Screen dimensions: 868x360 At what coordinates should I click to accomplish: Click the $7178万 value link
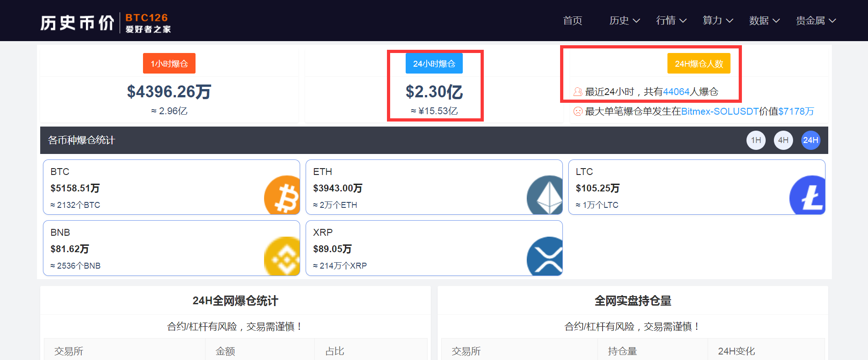point(796,111)
